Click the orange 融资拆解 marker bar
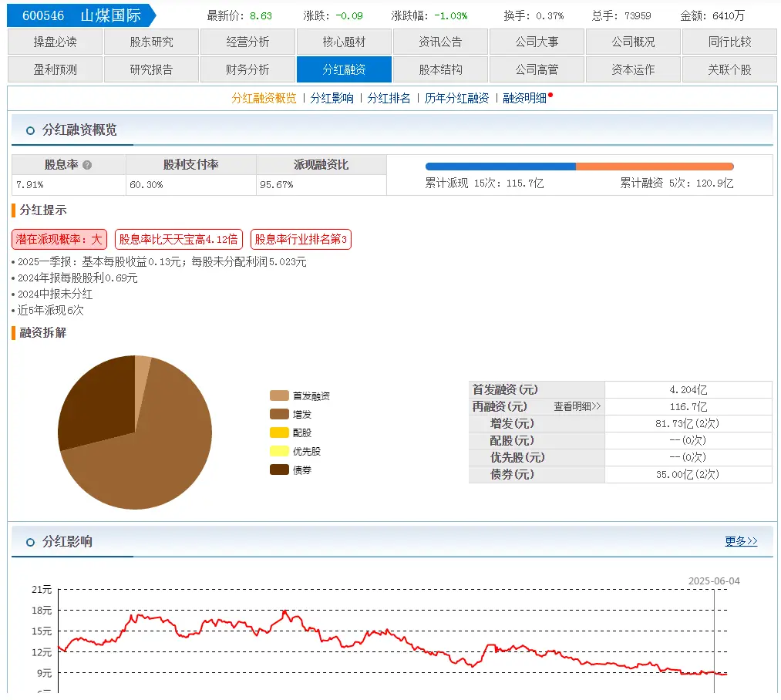Screen dimensions: 781x700 (12, 333)
